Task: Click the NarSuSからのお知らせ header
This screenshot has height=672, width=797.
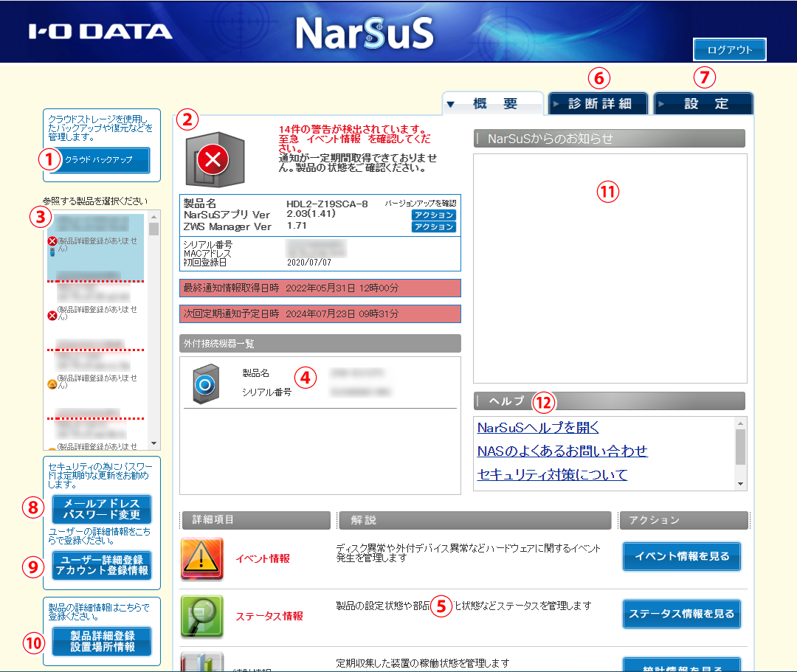Action: coord(610,139)
